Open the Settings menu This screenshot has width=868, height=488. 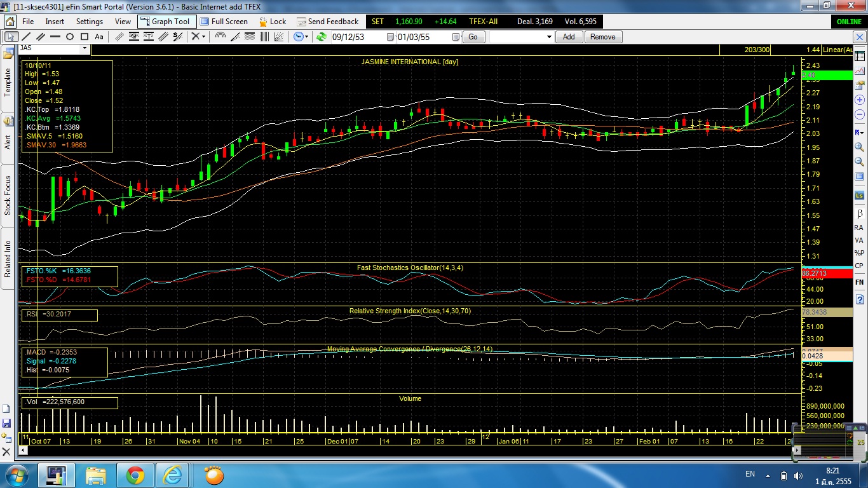[x=90, y=21]
